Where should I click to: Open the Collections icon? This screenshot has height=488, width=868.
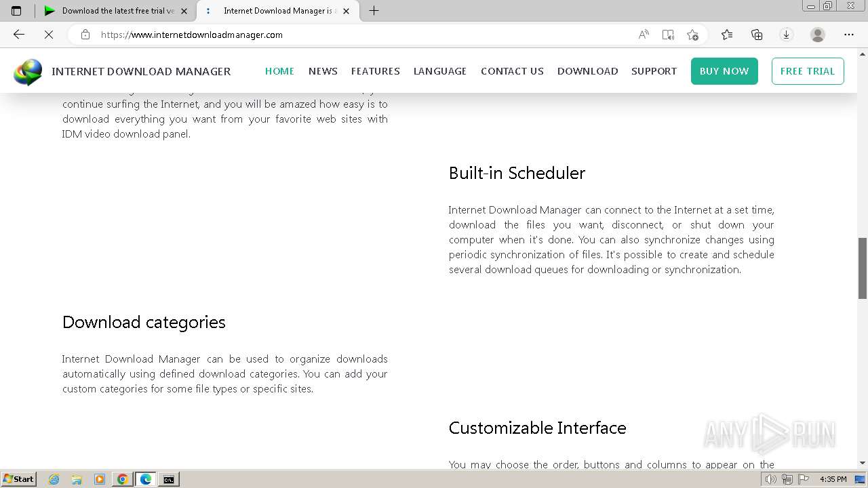(x=757, y=35)
